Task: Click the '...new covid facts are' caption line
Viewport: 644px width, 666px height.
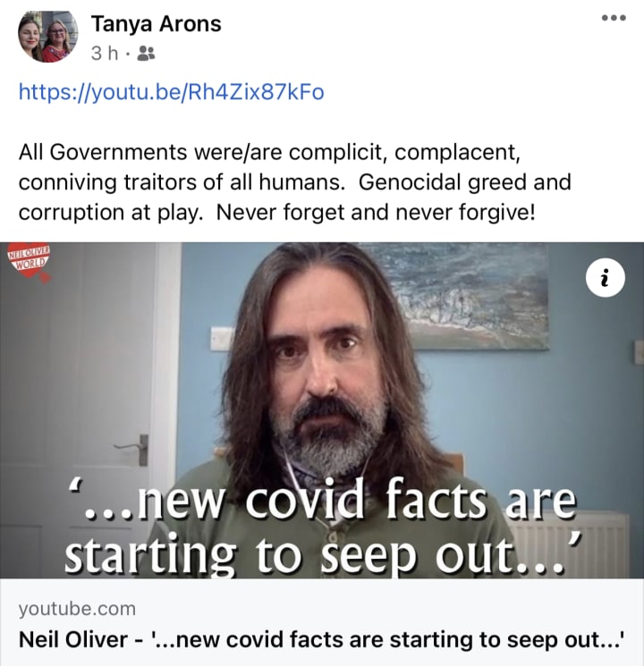Action: coord(323,498)
